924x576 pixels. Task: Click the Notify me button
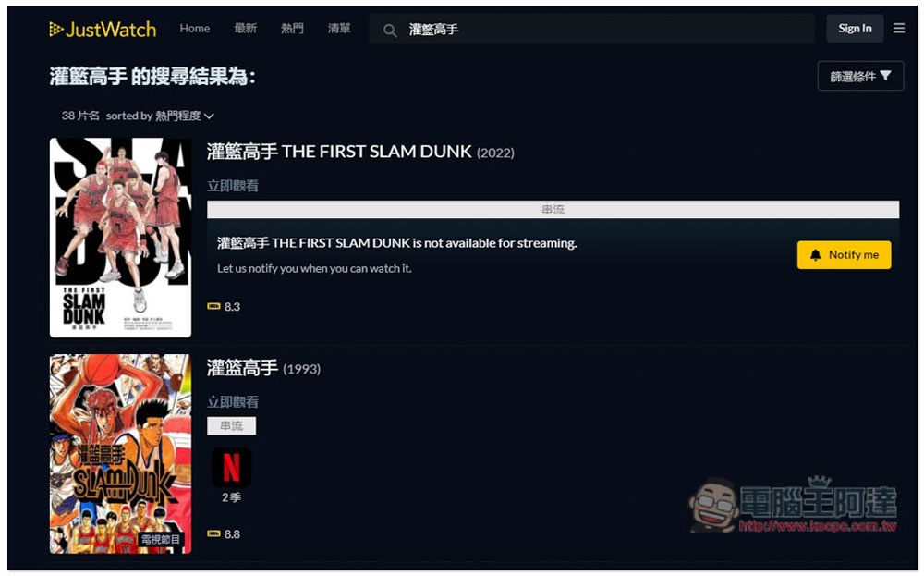[x=844, y=254]
